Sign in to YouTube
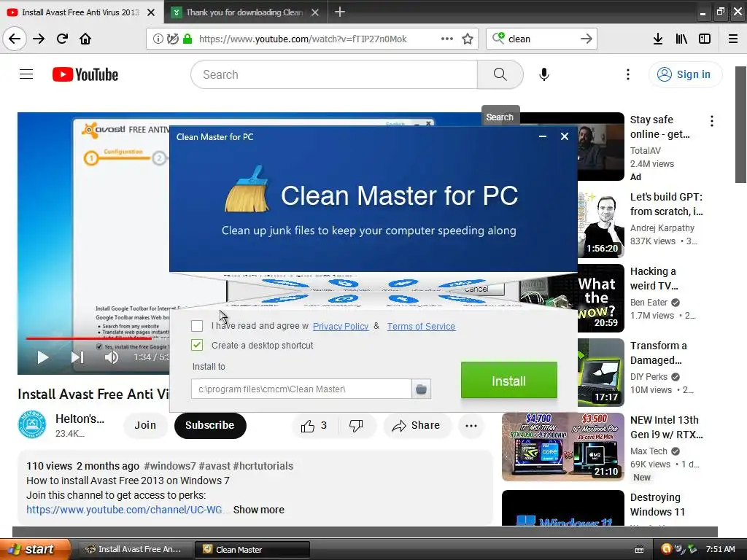The width and height of the screenshot is (747, 560). click(685, 74)
